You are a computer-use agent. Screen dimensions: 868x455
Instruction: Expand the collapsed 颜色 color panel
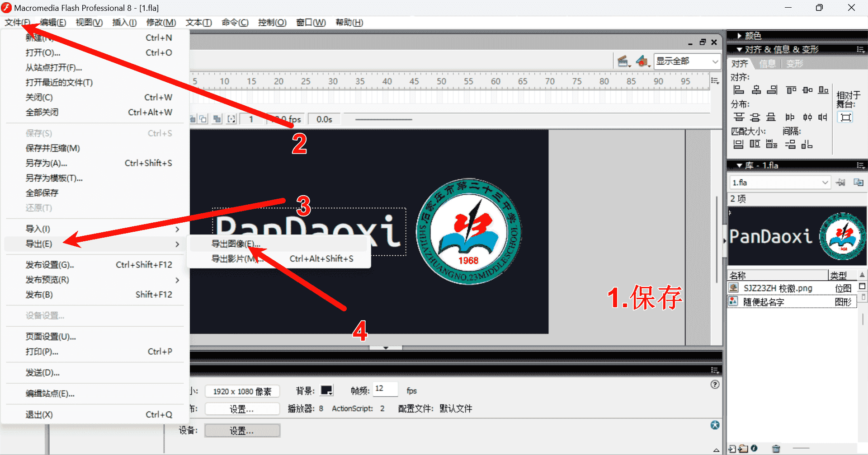point(740,36)
